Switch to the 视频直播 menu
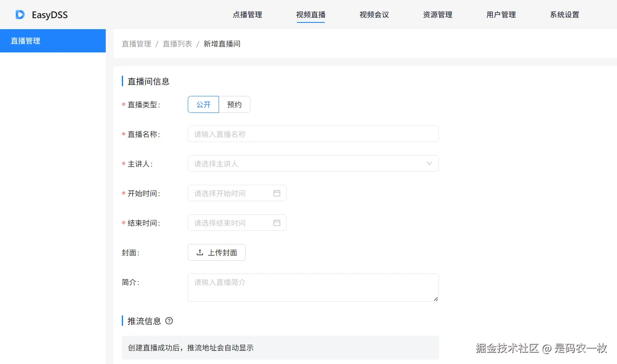The width and height of the screenshot is (617, 364). [x=311, y=15]
